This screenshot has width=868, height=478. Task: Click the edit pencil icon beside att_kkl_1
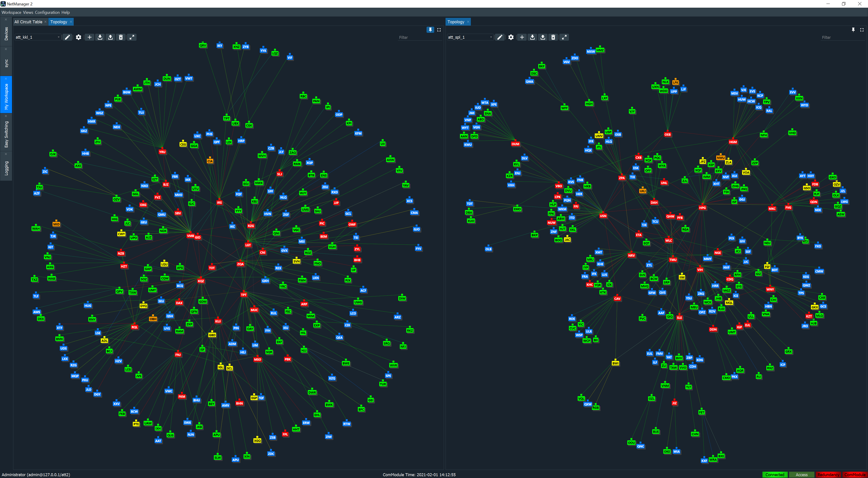67,37
